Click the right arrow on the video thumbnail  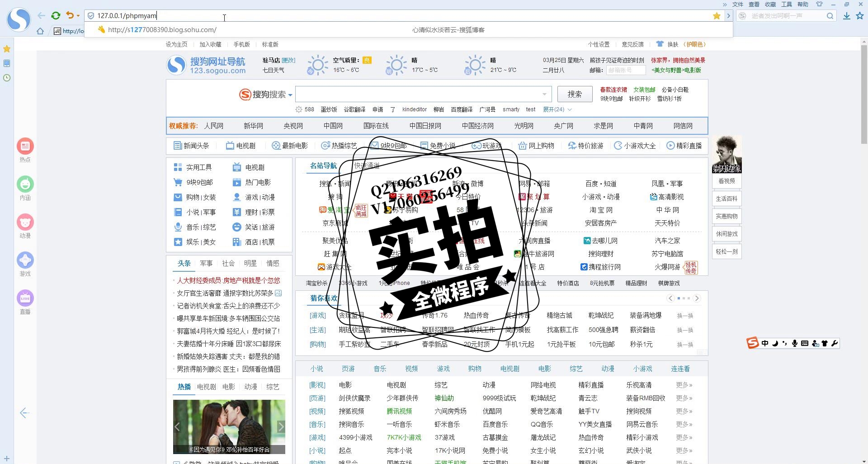(x=281, y=426)
